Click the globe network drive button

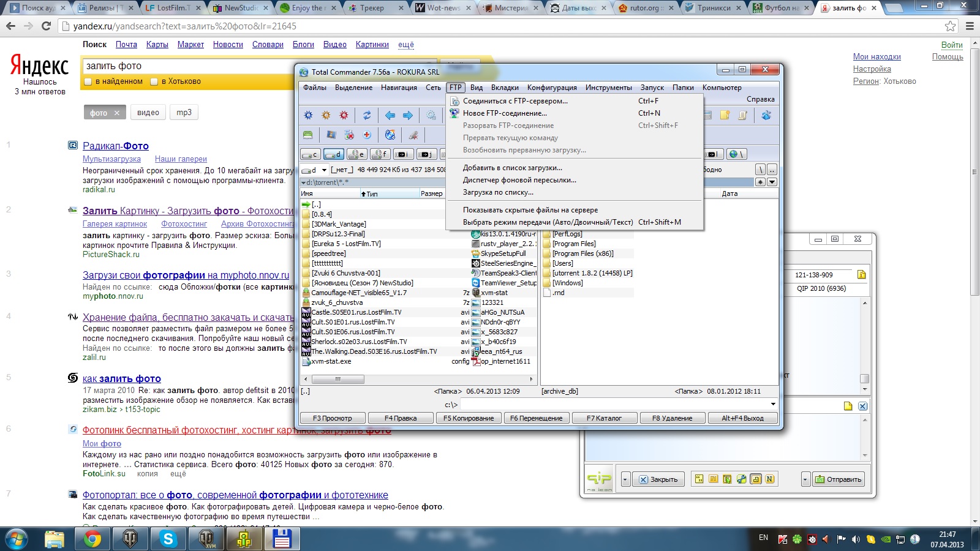coord(737,154)
